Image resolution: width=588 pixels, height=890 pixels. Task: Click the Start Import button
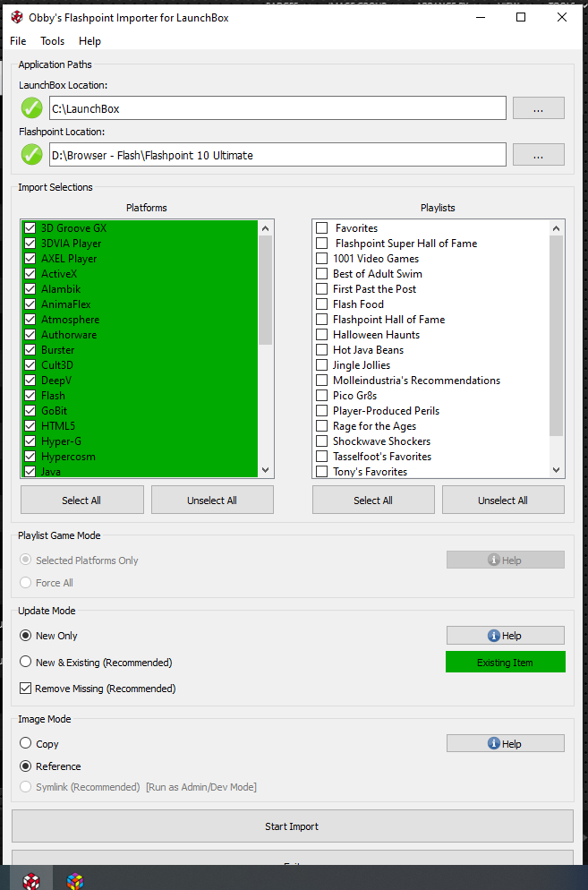(x=293, y=826)
